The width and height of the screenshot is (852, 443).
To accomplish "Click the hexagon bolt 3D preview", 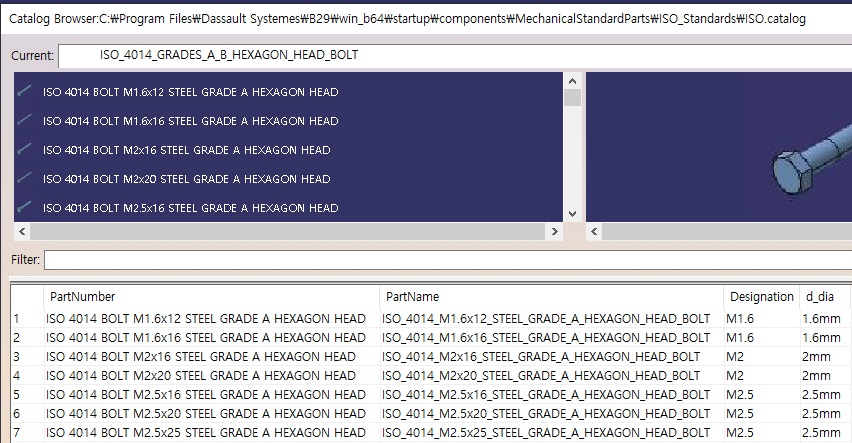I will [812, 159].
